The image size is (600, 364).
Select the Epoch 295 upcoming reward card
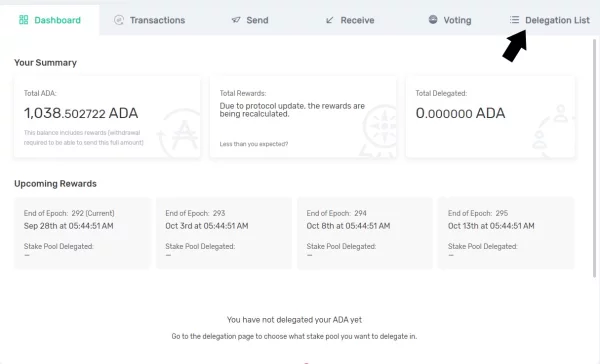tap(506, 233)
